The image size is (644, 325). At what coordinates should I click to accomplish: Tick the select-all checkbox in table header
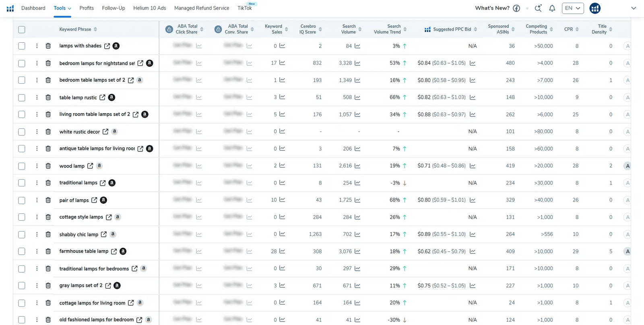coord(22,29)
